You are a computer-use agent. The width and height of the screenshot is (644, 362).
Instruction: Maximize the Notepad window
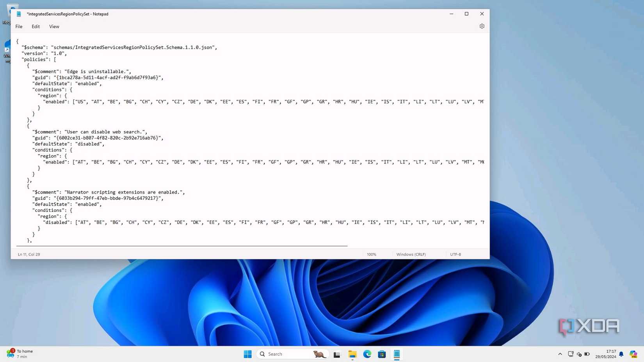(x=466, y=14)
